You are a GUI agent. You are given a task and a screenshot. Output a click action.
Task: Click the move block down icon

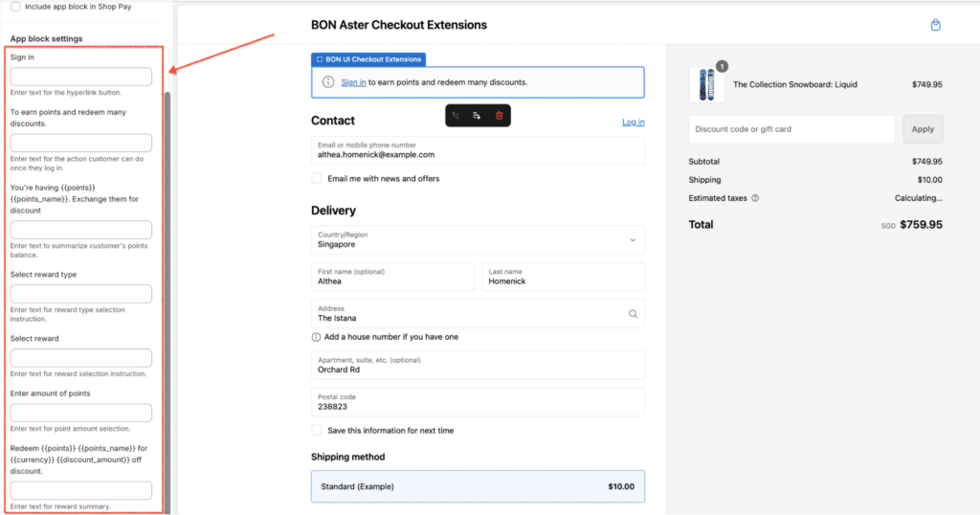pos(477,115)
